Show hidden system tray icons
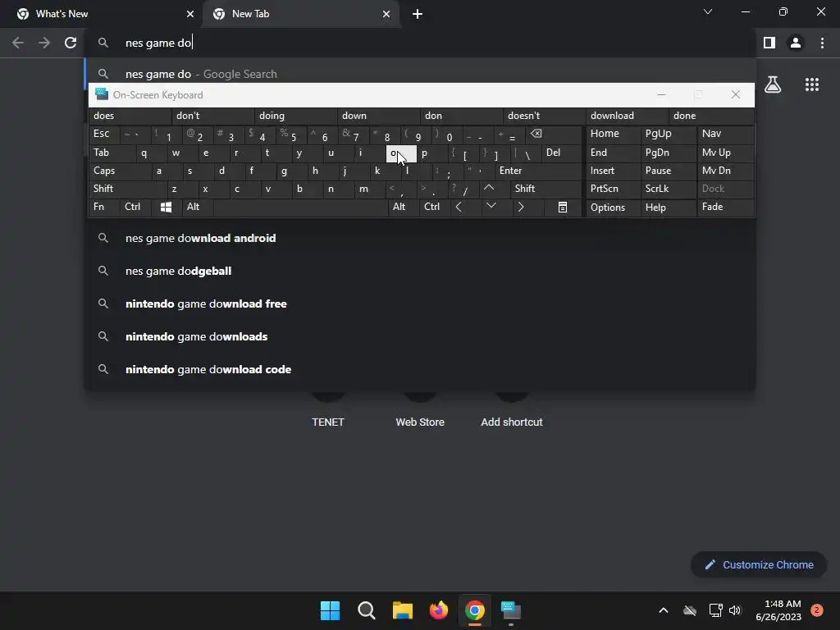The height and width of the screenshot is (630, 840). [x=663, y=610]
